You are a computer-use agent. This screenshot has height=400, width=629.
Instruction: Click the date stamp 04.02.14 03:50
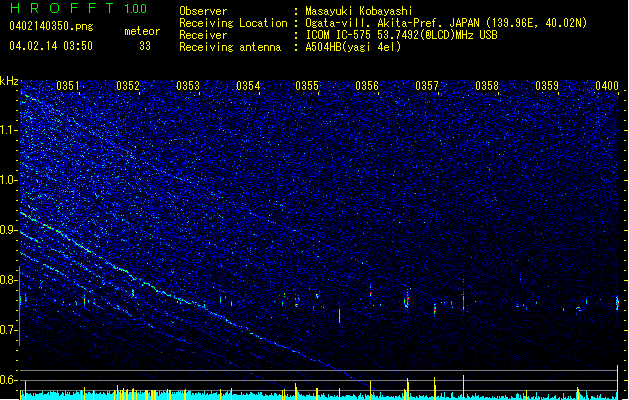51,46
